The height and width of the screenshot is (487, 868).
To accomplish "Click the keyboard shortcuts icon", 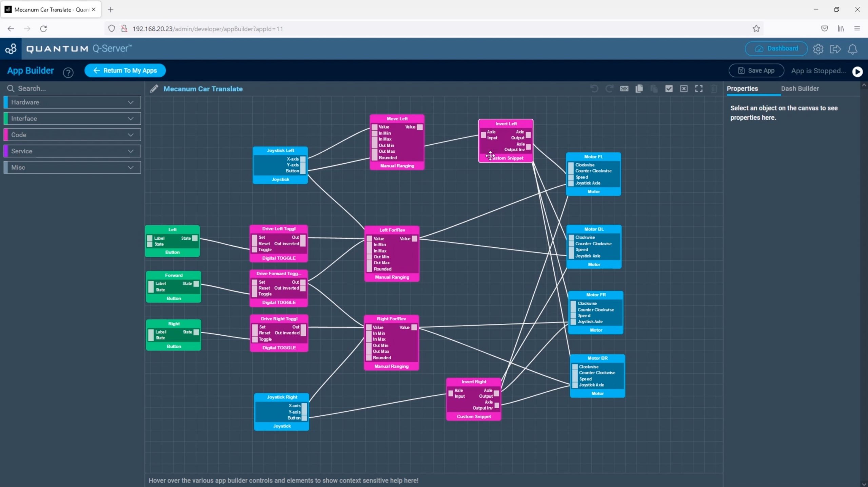I will click(624, 89).
